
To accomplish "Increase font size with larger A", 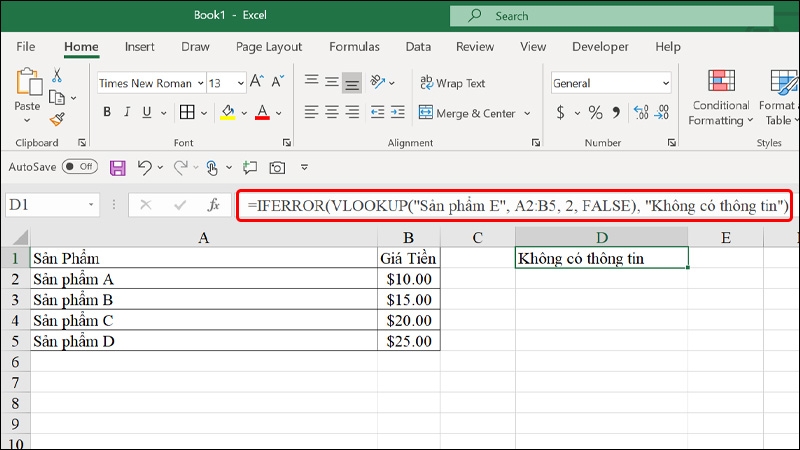I will [x=256, y=81].
